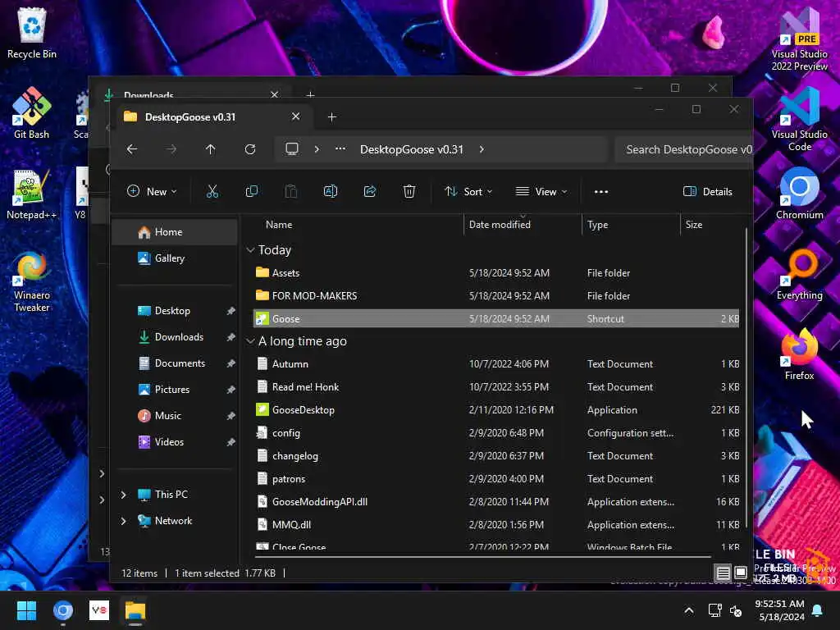This screenshot has width=840, height=630.
Task: Click the Search DesktopGoose v0.31 field
Action: click(x=683, y=149)
